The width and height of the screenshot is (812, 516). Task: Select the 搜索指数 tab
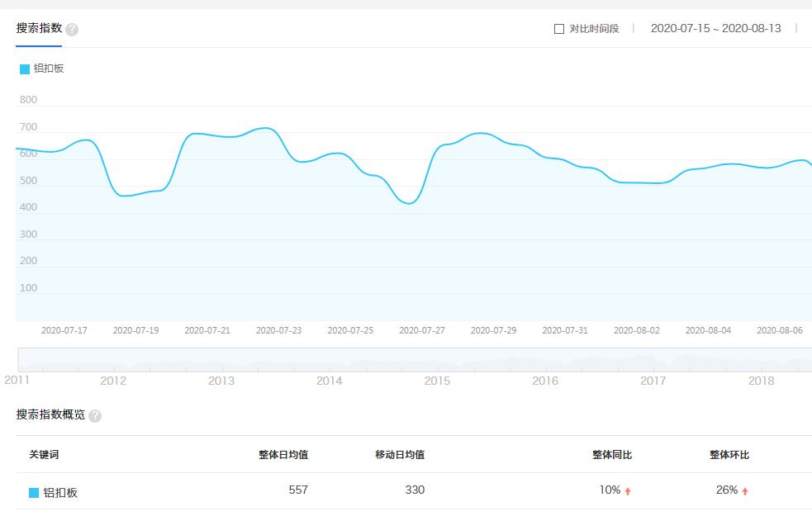pyautogui.click(x=37, y=27)
